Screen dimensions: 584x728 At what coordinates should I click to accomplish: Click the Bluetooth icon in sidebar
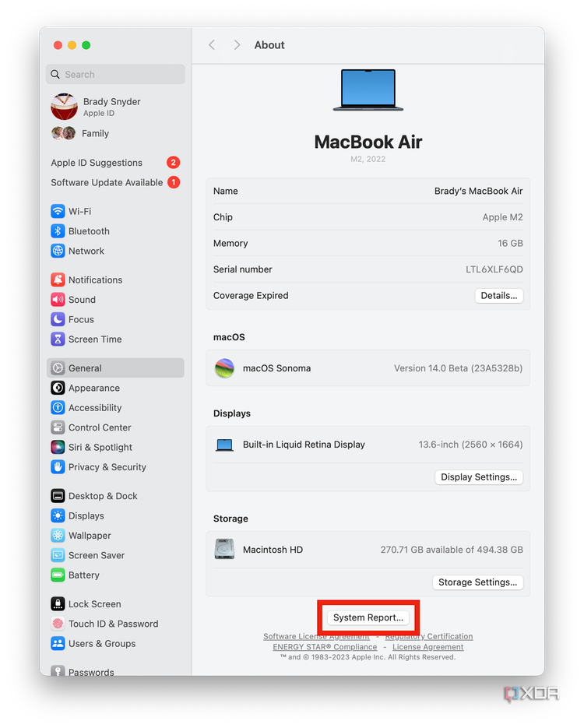click(58, 231)
